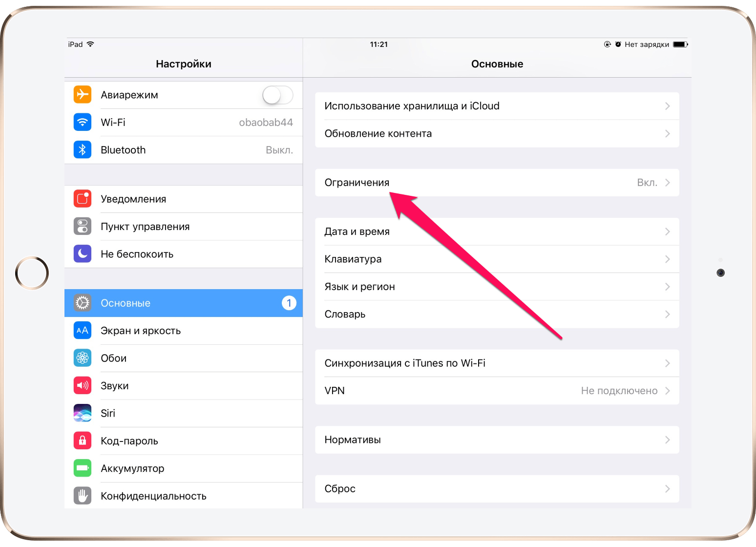Tap chevron on Клавиатура row
756x547 pixels.
pos(668,259)
